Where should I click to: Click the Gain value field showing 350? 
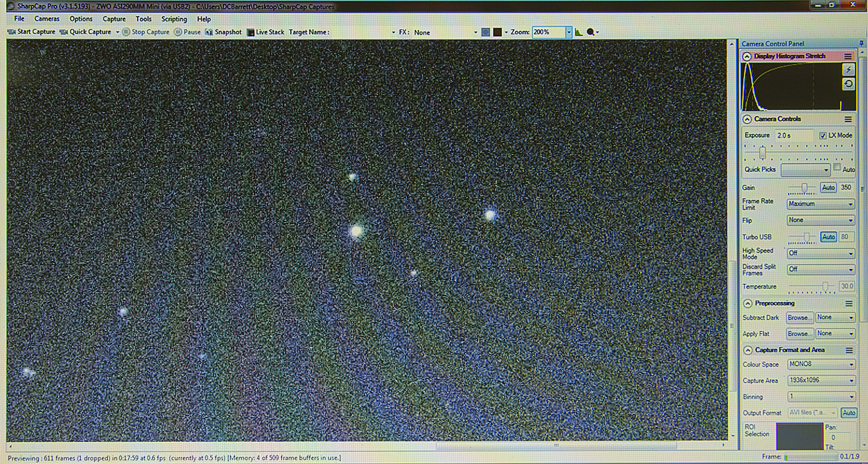[847, 188]
